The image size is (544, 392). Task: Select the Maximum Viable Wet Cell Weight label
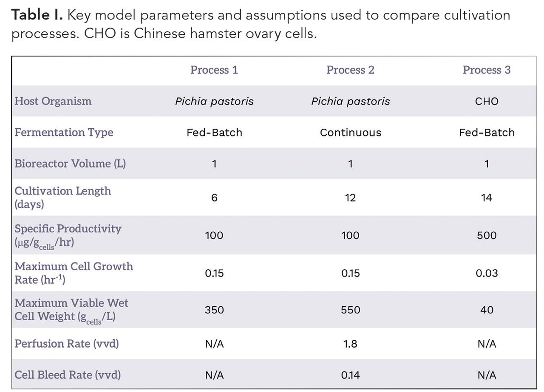coord(71,310)
